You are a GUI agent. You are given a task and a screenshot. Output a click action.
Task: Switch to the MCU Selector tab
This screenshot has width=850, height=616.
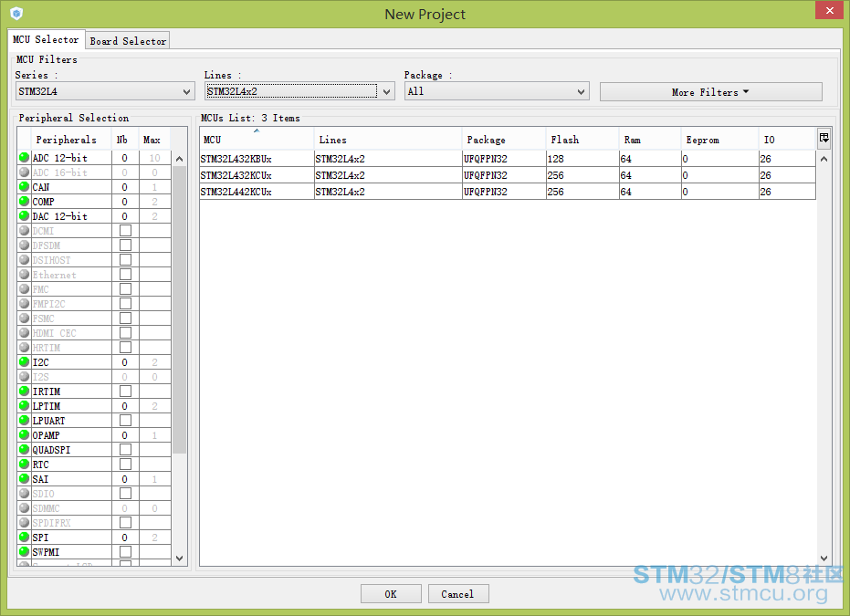[46, 39]
